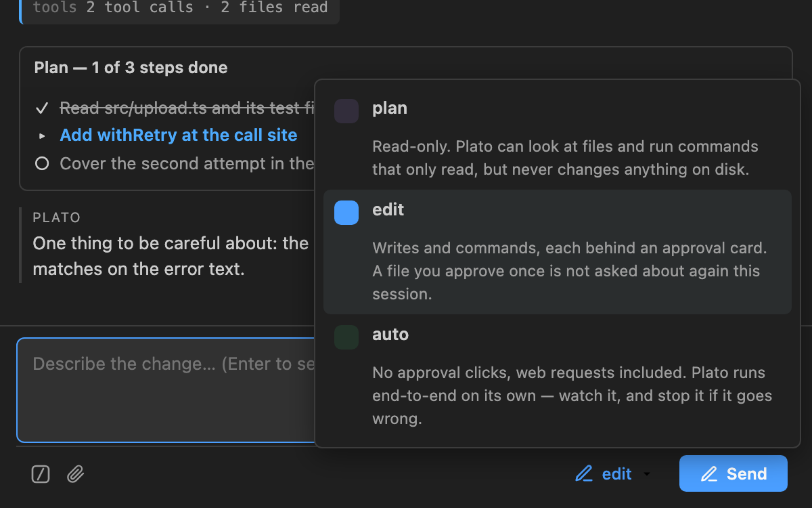Viewport: 812px width, 508px height.
Task: Click the Plan — 1 of 3 steps done heading
Action: click(x=131, y=68)
